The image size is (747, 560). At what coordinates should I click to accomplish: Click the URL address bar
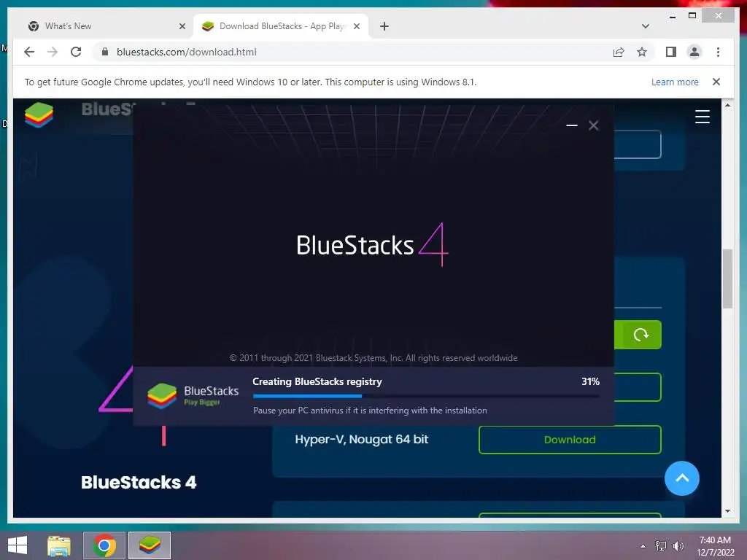pos(352,52)
